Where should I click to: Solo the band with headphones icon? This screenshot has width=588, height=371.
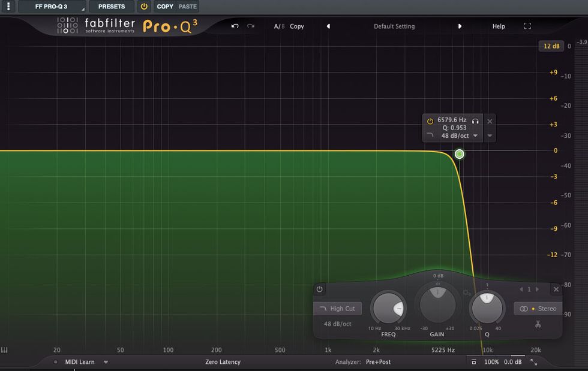pos(475,120)
